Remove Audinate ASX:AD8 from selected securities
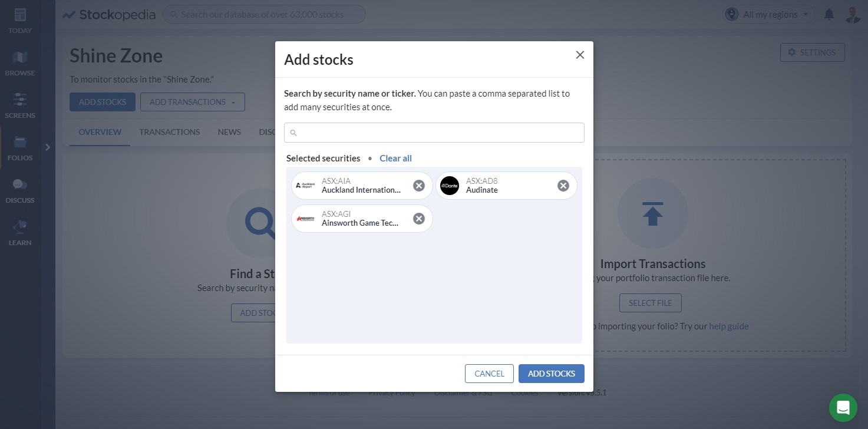The width and height of the screenshot is (868, 429). point(563,186)
